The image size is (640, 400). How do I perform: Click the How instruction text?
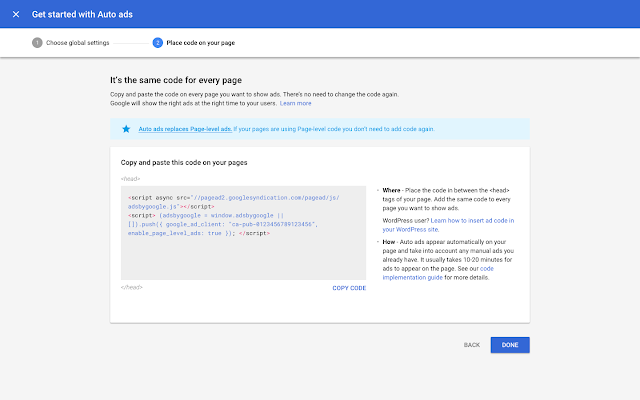[448, 260]
